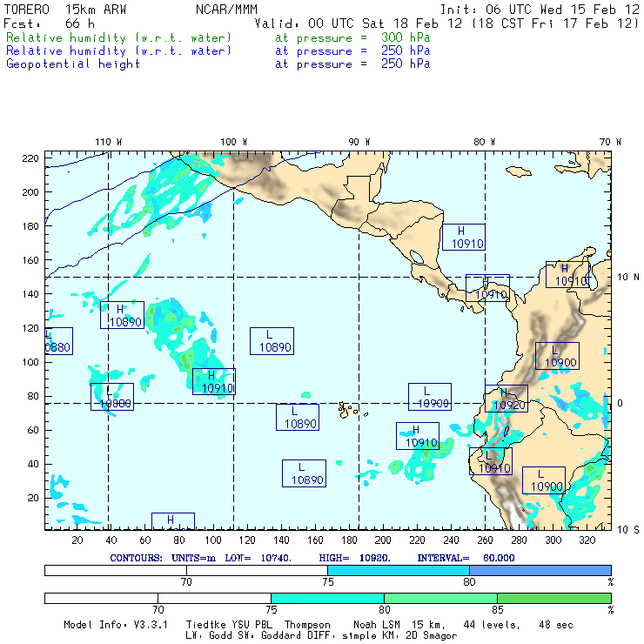Click the 'H 10910' label over Venezuela
This screenshot has width=644, height=644.
coord(567,274)
